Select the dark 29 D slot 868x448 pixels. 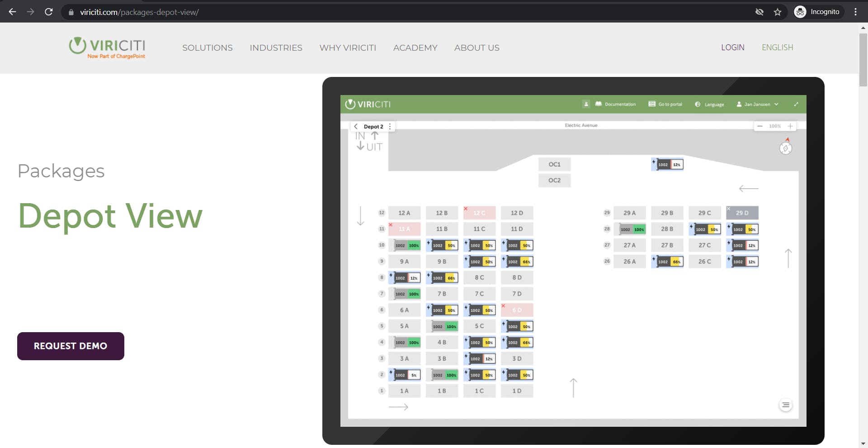(742, 213)
